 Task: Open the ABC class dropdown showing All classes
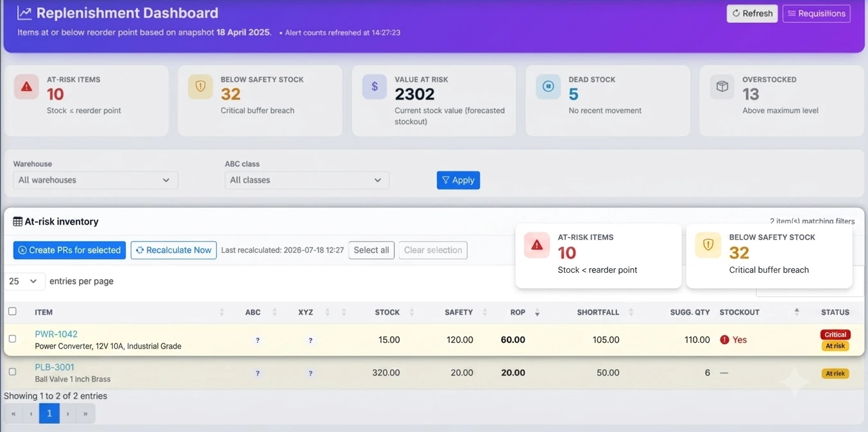307,180
